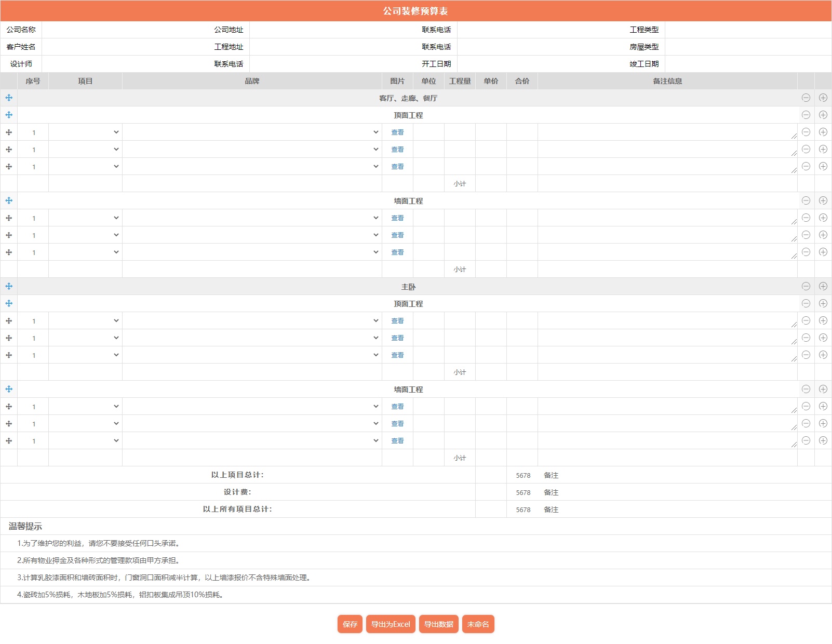The image size is (832, 644).
Task: Click the 备注 field in 以上项目总计 row
Action: tap(685, 475)
